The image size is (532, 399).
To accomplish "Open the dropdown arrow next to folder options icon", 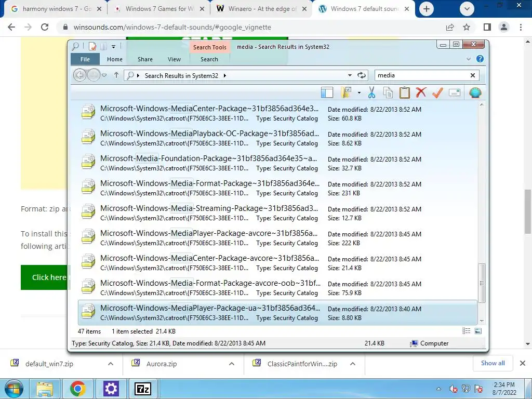I will pos(359,92).
